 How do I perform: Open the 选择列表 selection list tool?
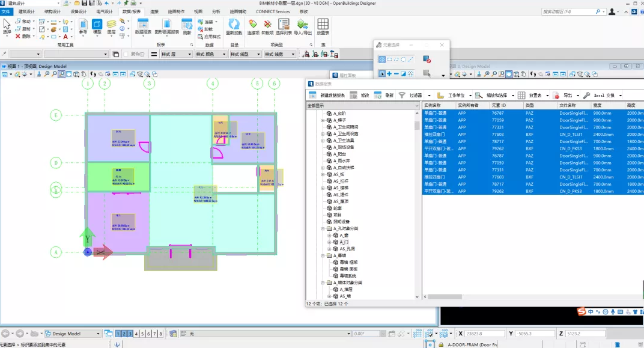[x=284, y=26]
